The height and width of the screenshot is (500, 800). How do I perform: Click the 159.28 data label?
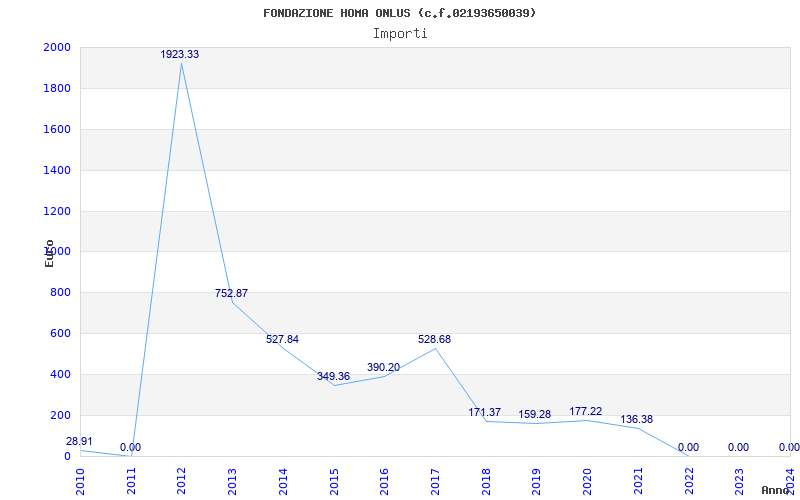[535, 414]
